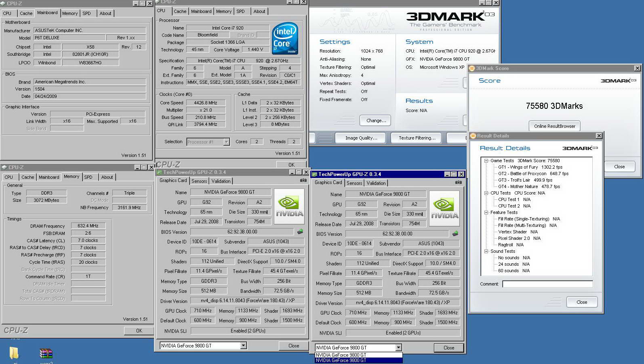The image size is (644, 364).
Task: Open the Image Quality... button in 3DMark03
Action: (x=361, y=138)
